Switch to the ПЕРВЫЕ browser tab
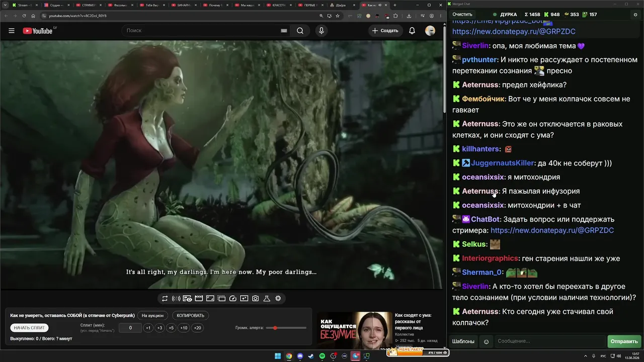Image resolution: width=644 pixels, height=362 pixels. point(311,5)
